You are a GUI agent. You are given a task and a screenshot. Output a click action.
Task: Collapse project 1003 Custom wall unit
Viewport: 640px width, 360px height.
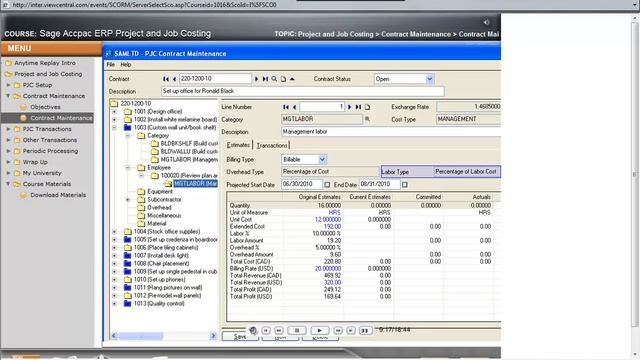pos(114,128)
